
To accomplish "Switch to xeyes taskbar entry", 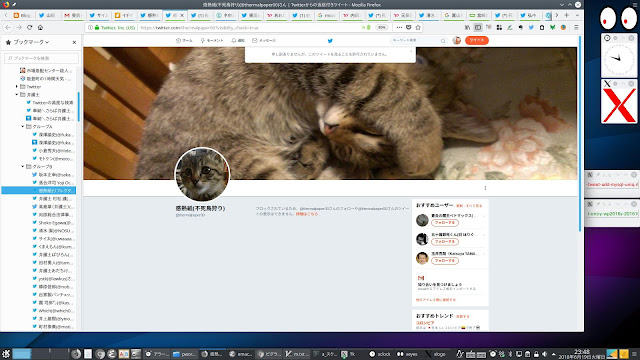I will tap(407, 354).
